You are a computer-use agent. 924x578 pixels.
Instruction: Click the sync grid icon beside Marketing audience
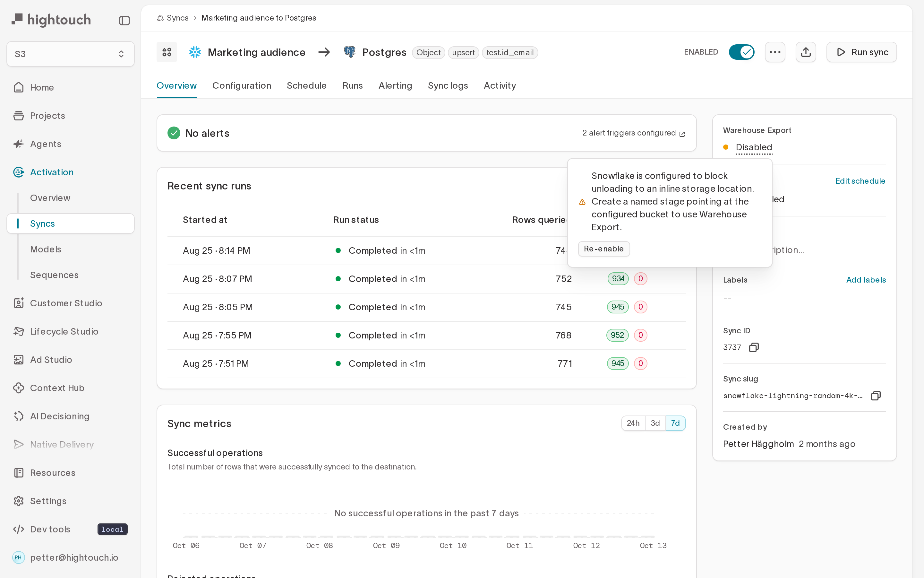(x=167, y=52)
